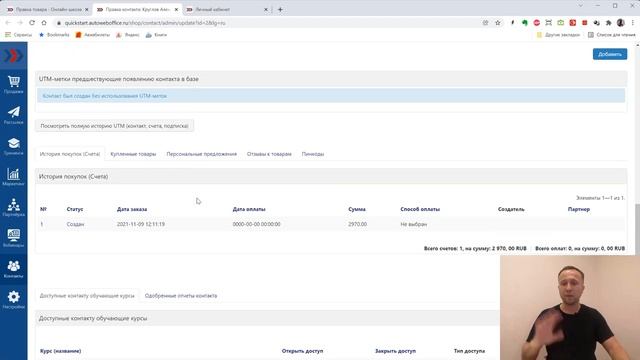Open a new browser tab
Screen dimensions: 640x360
(x=280, y=9)
